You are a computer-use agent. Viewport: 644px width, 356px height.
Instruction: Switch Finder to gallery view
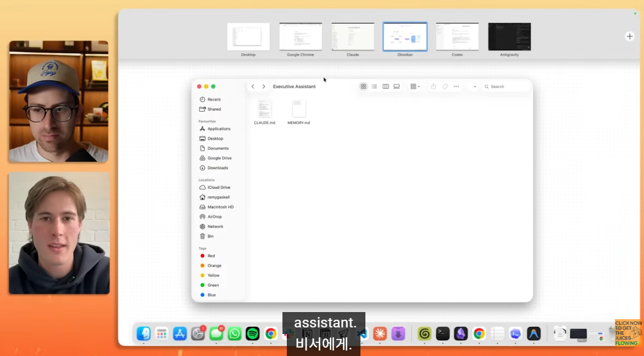tap(397, 87)
